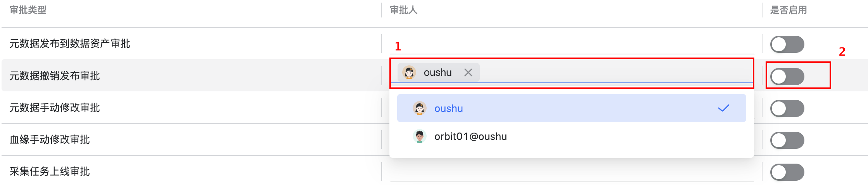Image resolution: width=868 pixels, height=185 pixels.
Task: Click orbit01@oushu avatar icon in dropdown
Action: pos(420,136)
